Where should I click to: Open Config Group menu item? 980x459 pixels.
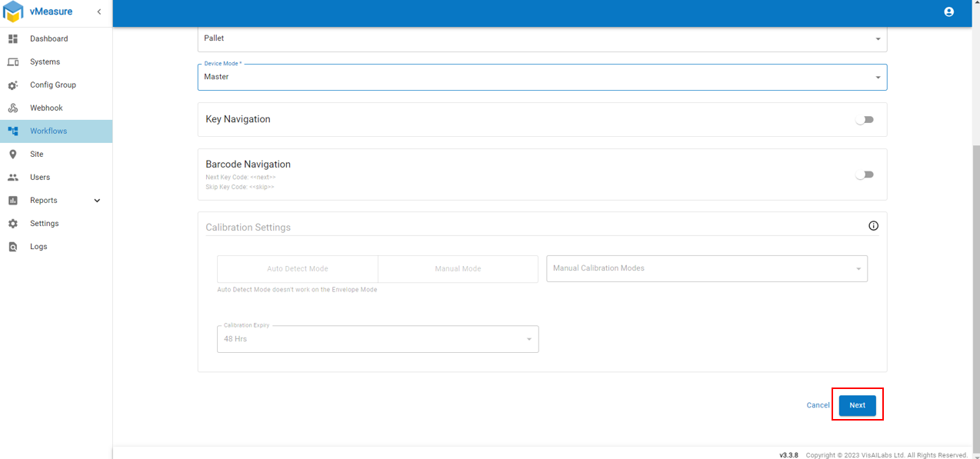point(56,85)
